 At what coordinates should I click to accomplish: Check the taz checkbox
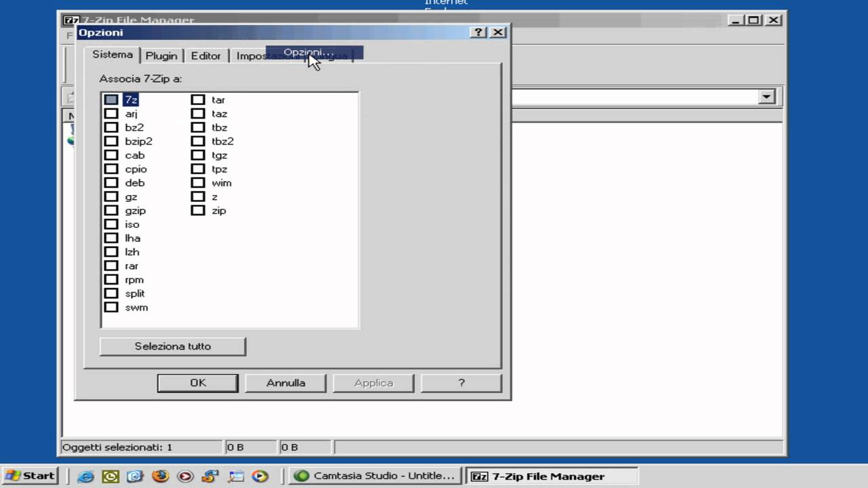pos(198,114)
